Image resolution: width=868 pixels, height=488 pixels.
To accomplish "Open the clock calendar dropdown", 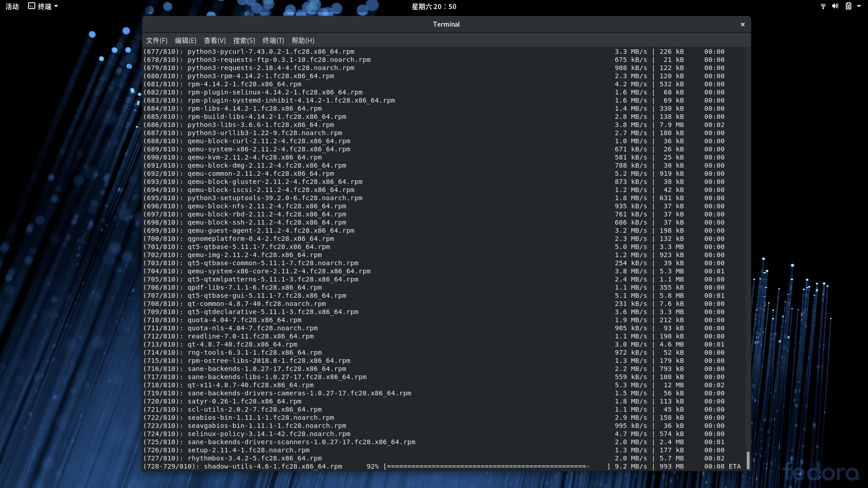I will point(434,6).
